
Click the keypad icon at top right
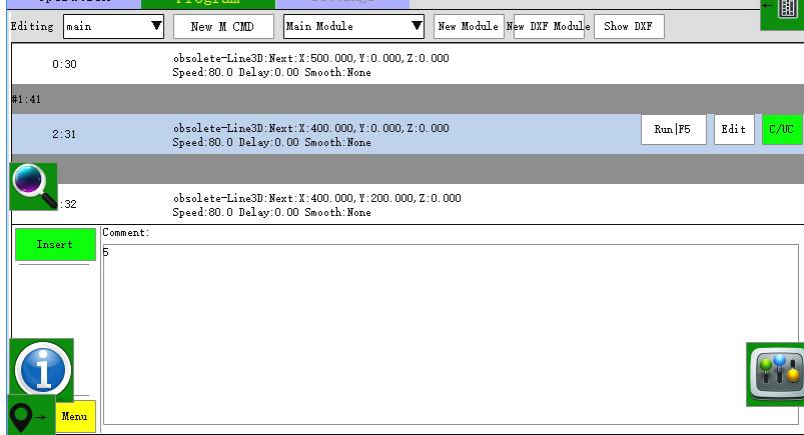(786, 14)
